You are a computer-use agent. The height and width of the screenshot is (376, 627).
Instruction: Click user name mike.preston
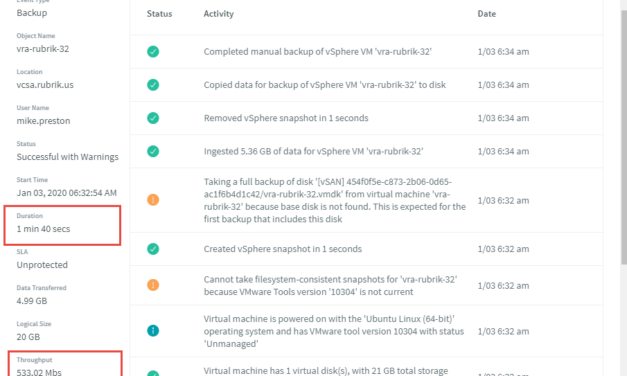pyautogui.click(x=43, y=121)
